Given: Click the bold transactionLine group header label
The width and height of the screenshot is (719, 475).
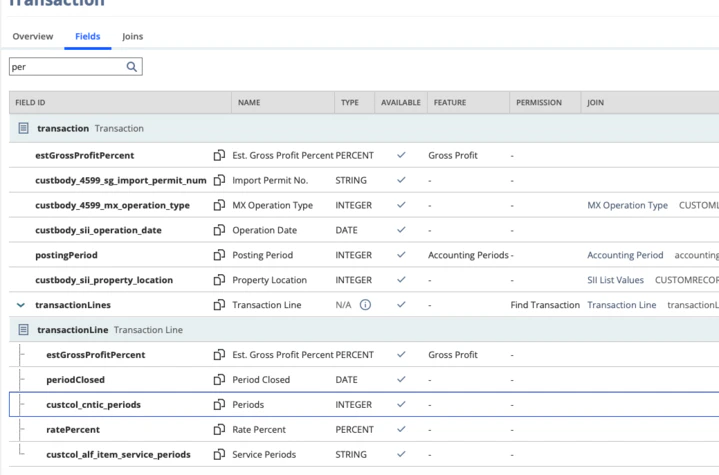Looking at the screenshot, I should click(x=72, y=330).
